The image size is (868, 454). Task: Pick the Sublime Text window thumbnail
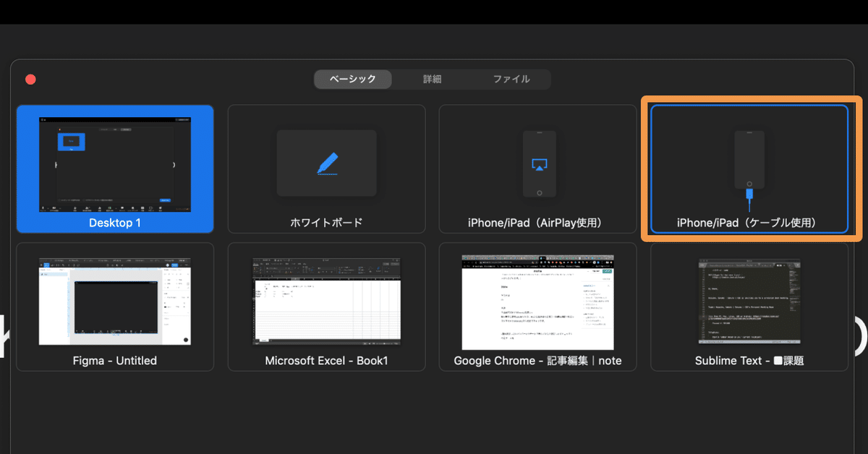click(749, 301)
